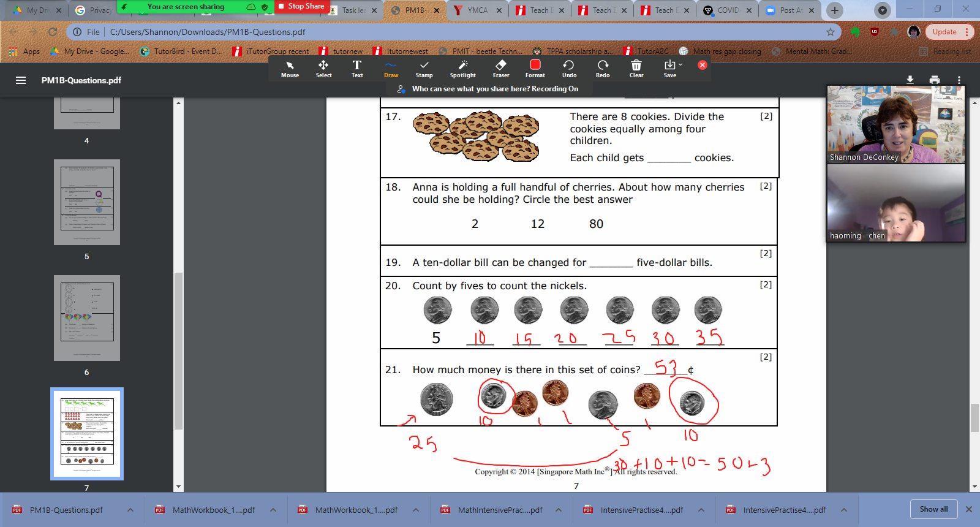Open the Format color options
Screen dimensions: 980x527
click(535, 69)
